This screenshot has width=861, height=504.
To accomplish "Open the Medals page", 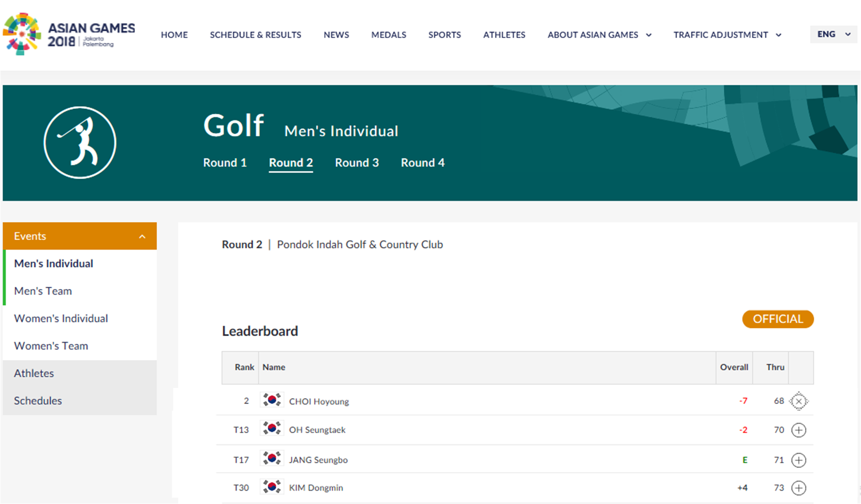I will point(388,35).
